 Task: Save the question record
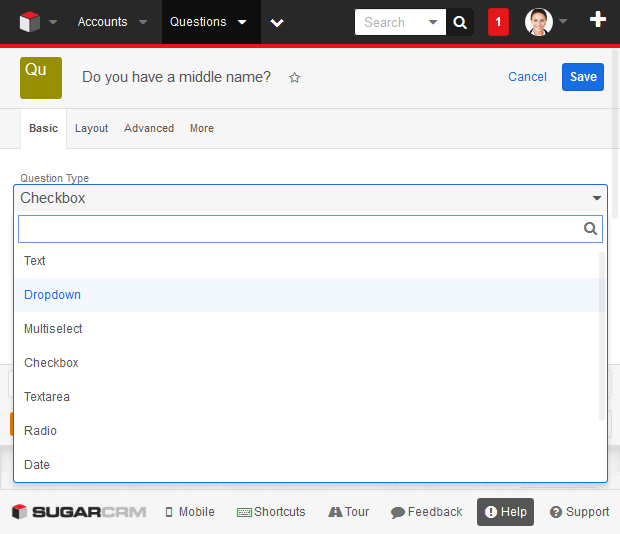click(583, 77)
